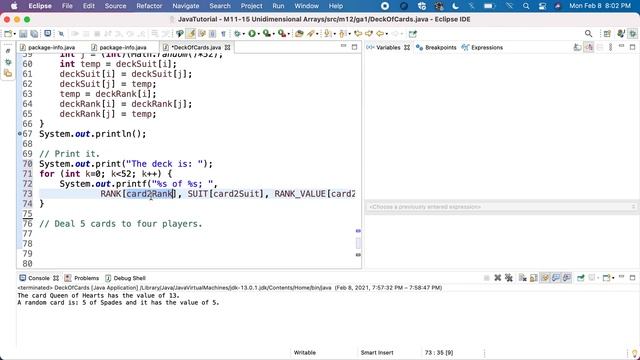
Task: Open the Run menu in the menu bar
Action: tap(278, 6)
